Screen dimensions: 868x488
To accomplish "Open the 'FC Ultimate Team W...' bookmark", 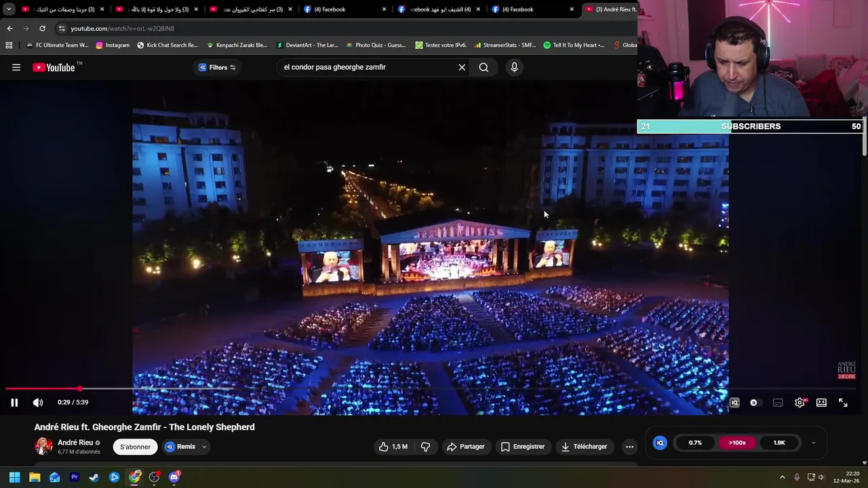I will click(57, 45).
